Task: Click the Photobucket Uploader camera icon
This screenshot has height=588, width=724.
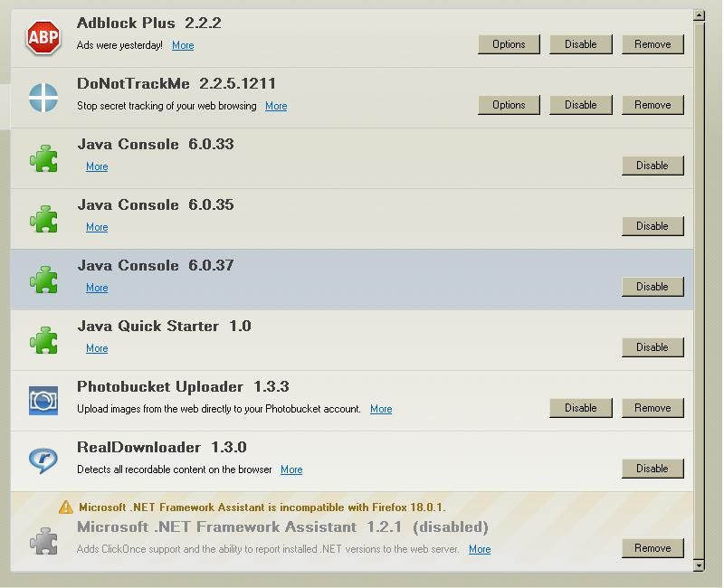Action: click(43, 401)
